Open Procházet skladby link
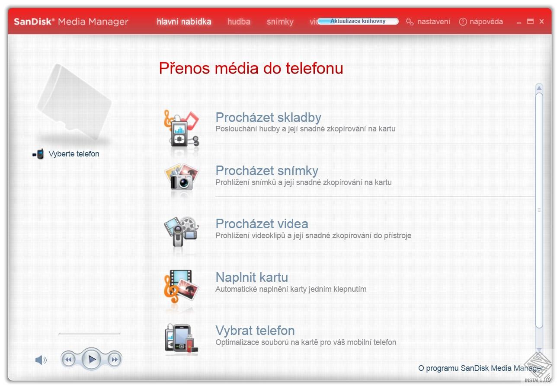This screenshot has height=392, width=560. point(268,117)
